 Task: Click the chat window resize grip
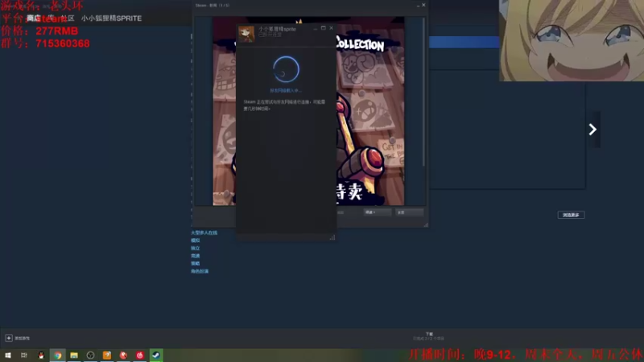click(x=332, y=237)
